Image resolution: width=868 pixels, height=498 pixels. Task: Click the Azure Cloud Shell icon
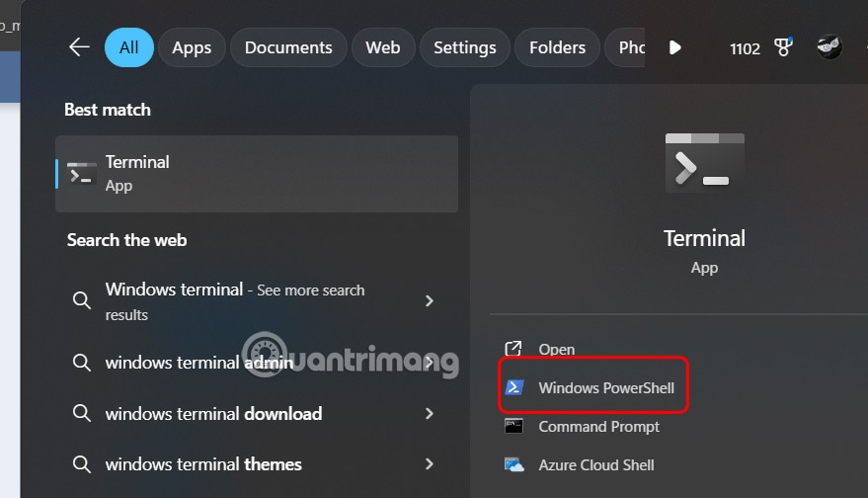point(514,465)
